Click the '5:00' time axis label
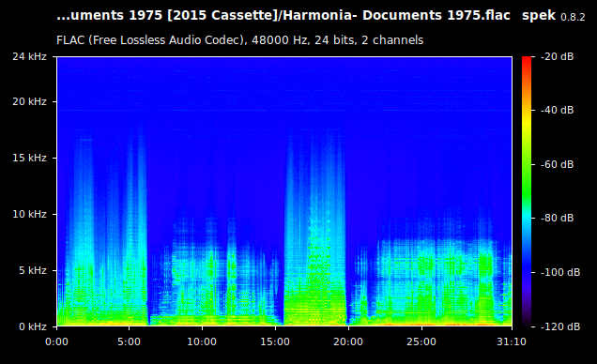 [x=129, y=341]
